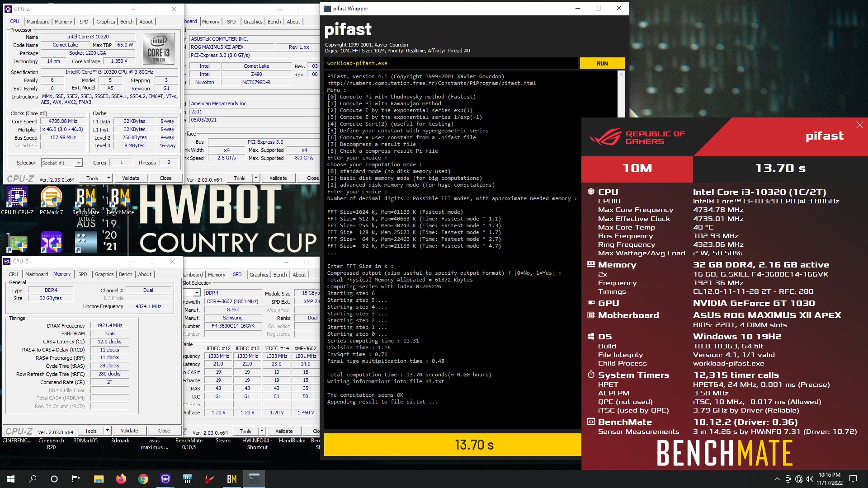Open the SPD Slot Selection dropdown

tap(197, 293)
